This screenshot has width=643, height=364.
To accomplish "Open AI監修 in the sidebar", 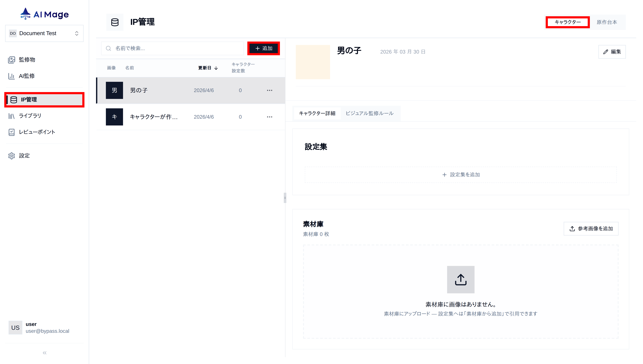I will coord(44,76).
